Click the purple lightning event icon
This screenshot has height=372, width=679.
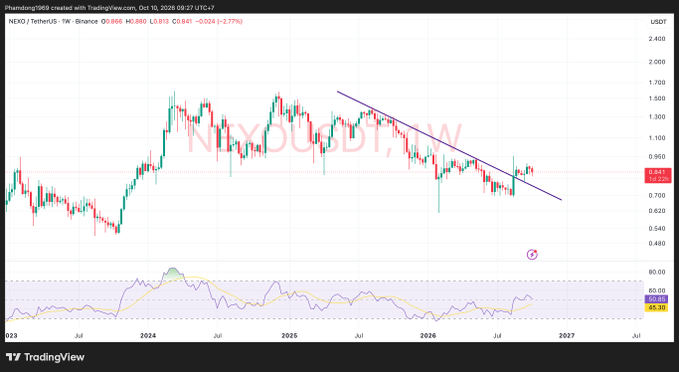click(532, 254)
